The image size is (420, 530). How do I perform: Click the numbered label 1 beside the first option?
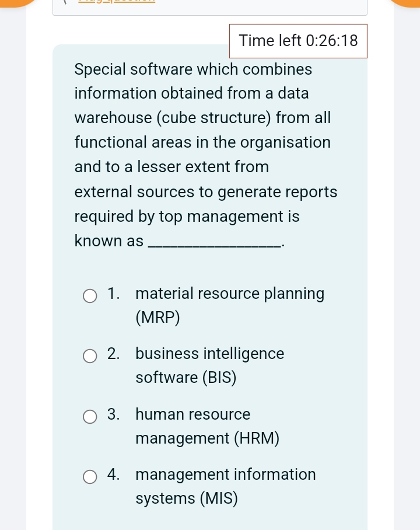pyautogui.click(x=113, y=294)
